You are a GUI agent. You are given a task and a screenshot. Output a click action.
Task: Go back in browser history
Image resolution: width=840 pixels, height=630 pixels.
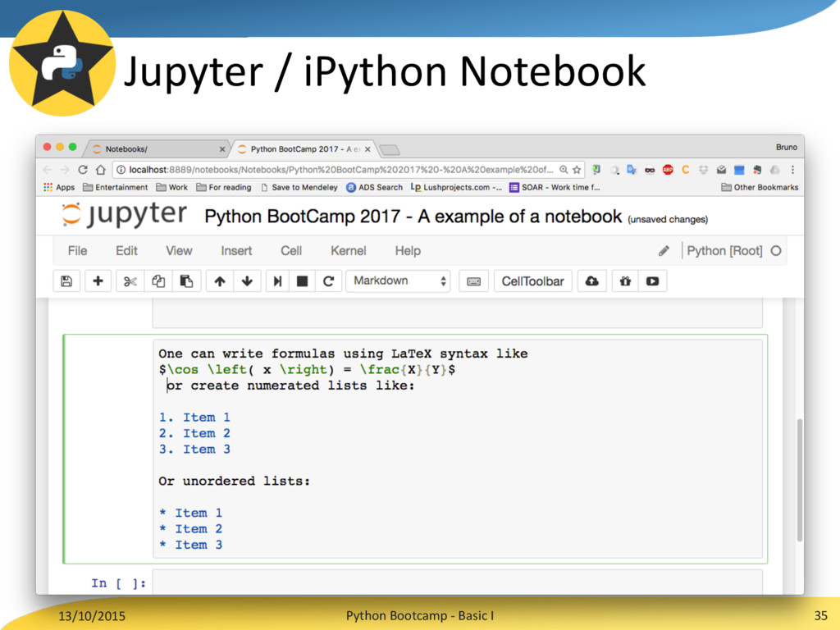(47, 170)
